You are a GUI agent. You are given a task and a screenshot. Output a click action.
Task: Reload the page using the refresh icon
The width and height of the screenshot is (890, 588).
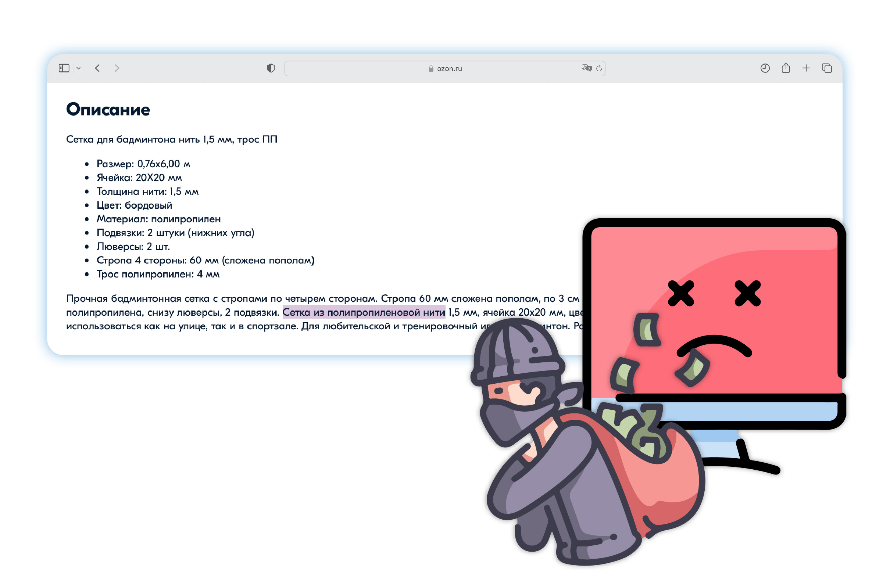pos(599,68)
